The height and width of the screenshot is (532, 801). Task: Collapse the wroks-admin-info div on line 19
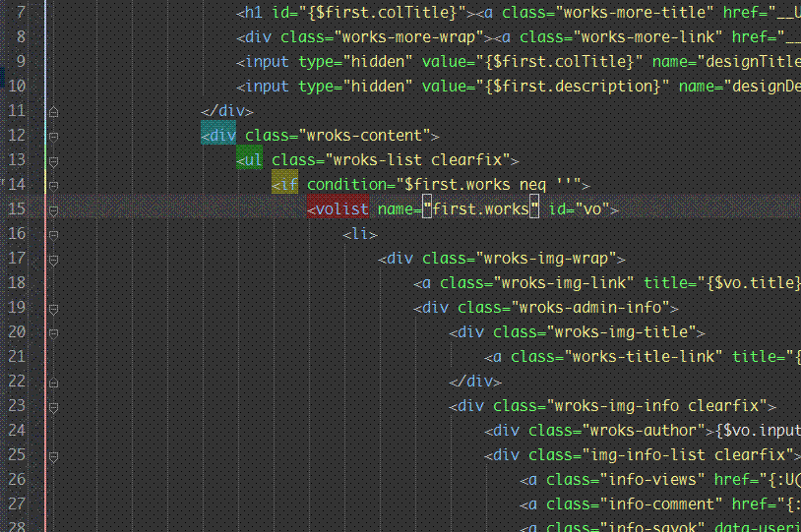(x=54, y=308)
